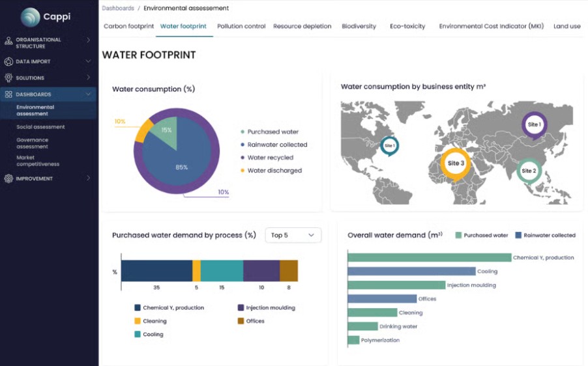The image size is (588, 366).
Task: Toggle Purchased water legend in Overall demand
Action: (x=481, y=235)
